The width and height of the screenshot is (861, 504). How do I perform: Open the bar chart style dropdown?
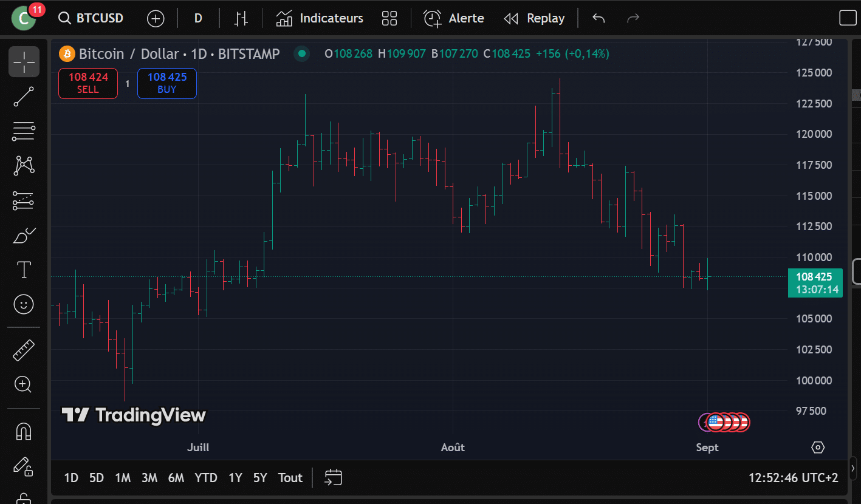[241, 18]
